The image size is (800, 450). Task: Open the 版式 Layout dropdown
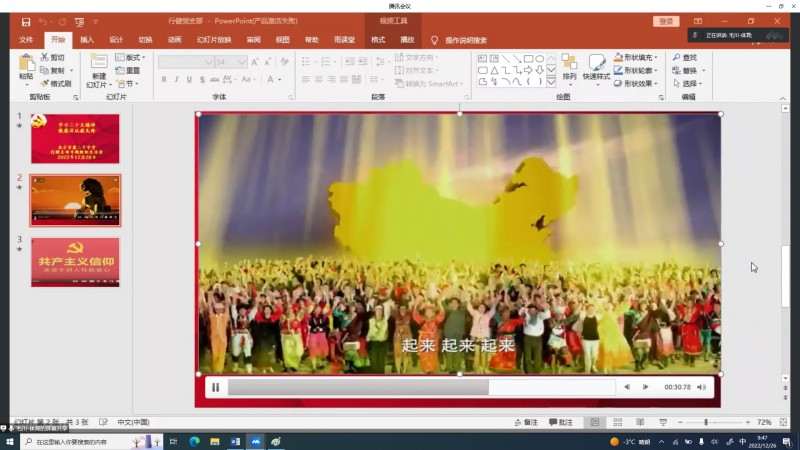pyautogui.click(x=131, y=57)
